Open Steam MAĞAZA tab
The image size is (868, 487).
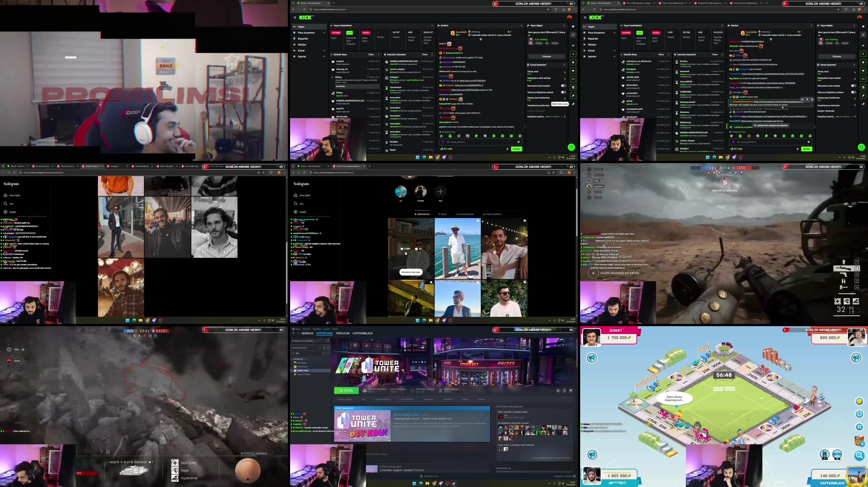coord(307,333)
